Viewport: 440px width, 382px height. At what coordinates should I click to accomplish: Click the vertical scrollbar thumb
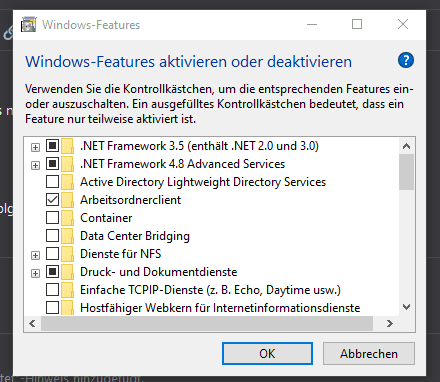tap(406, 172)
